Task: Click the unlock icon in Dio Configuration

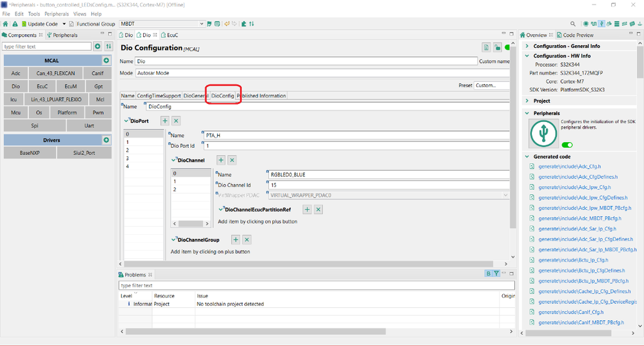Action: point(498,48)
